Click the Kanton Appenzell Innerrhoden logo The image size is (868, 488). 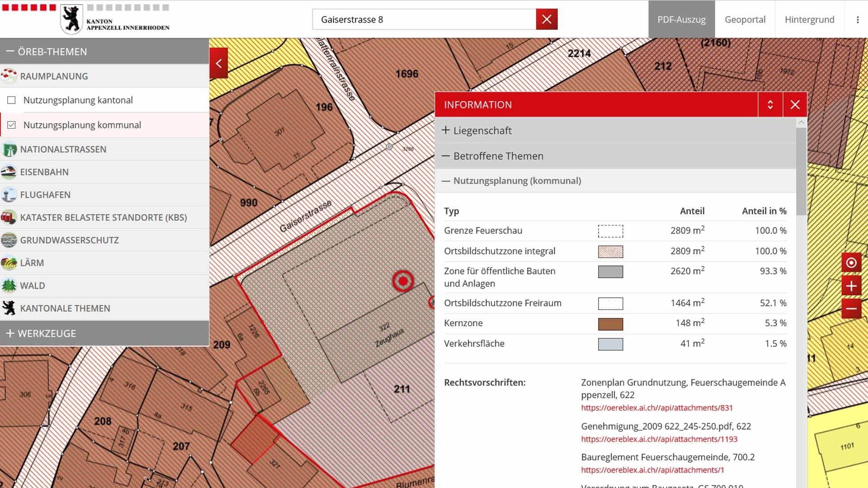tap(115, 19)
